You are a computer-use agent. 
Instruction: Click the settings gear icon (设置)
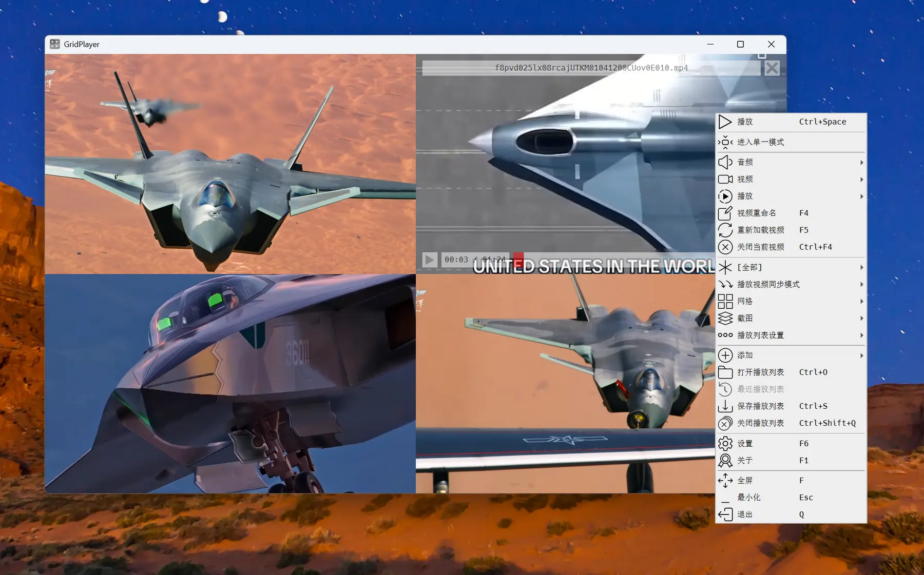click(725, 444)
